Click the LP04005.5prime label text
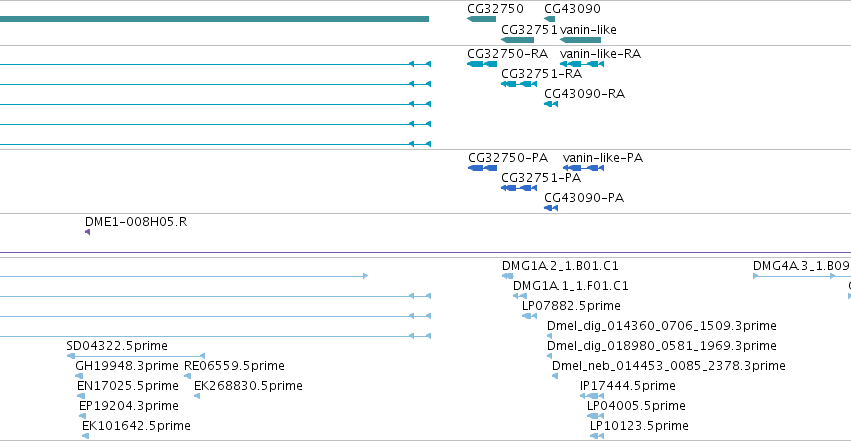Viewport: 851px width, 441px height. [x=636, y=406]
